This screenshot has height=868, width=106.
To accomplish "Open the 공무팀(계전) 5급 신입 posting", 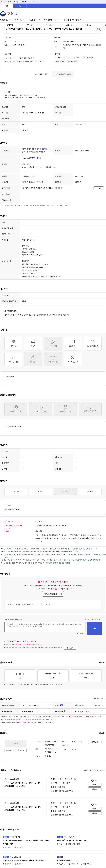I will click(x=23, y=784).
